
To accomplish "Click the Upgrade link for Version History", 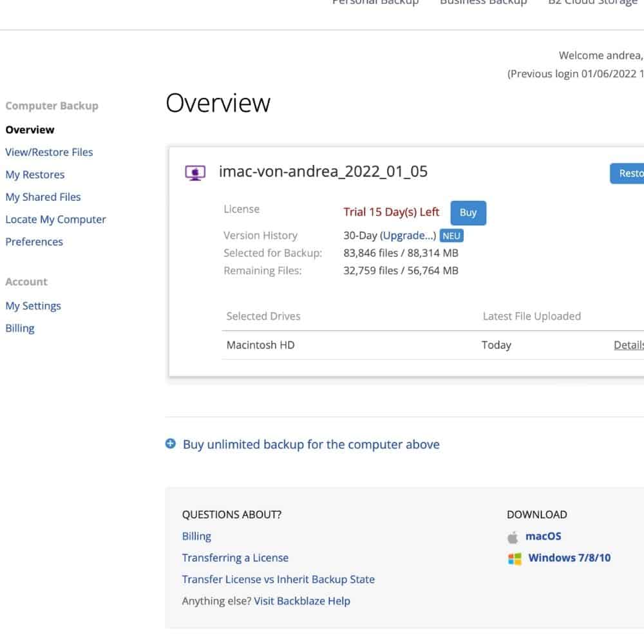I will (x=408, y=236).
